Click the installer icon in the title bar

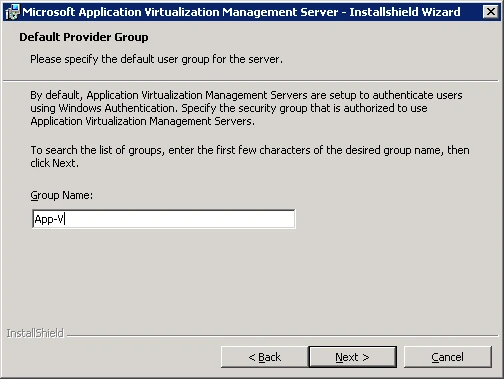[12, 12]
